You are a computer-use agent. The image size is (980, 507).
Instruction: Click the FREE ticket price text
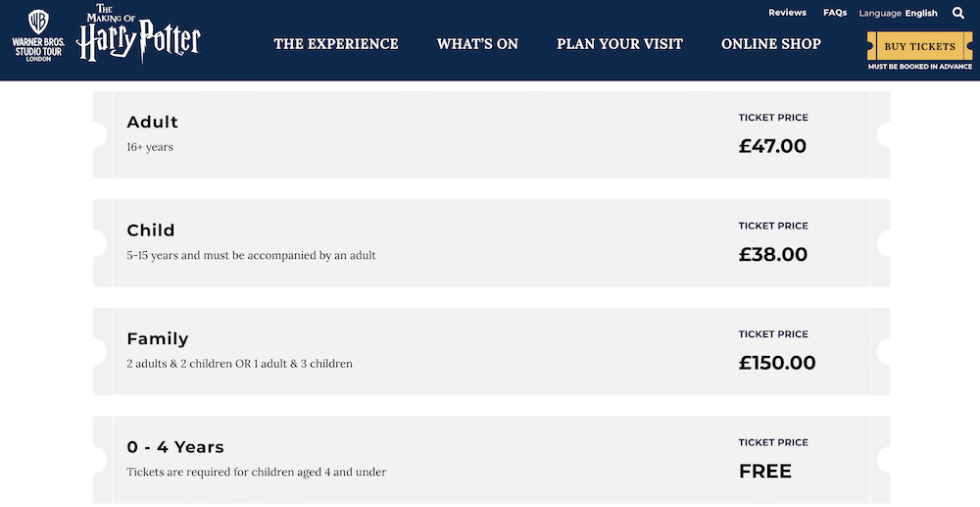[765, 472]
